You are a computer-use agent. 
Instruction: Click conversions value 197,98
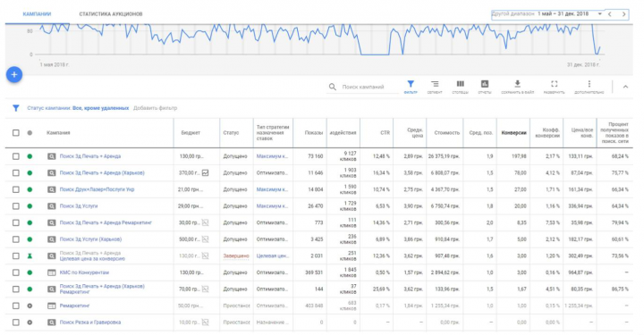(519, 156)
